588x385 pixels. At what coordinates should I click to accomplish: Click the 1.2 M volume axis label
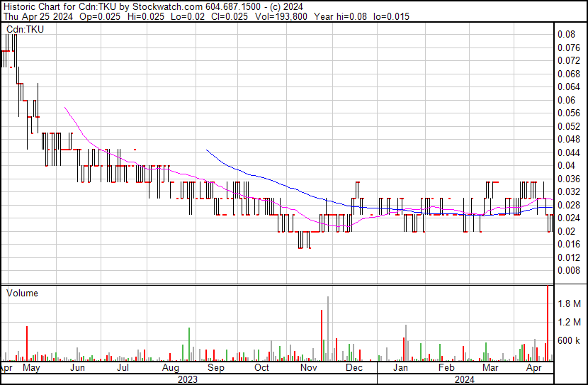[570, 322]
